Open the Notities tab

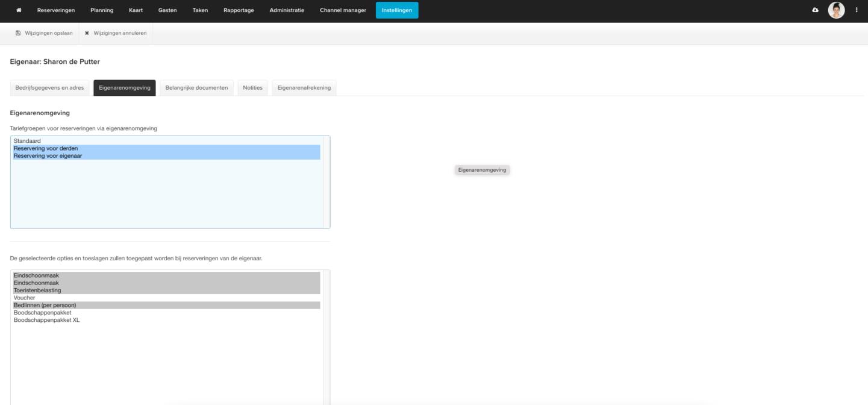tap(252, 88)
